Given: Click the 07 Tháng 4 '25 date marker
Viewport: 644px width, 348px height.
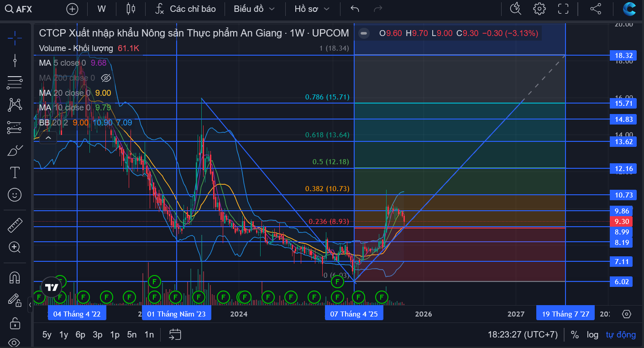Looking at the screenshot, I should click(x=354, y=314).
